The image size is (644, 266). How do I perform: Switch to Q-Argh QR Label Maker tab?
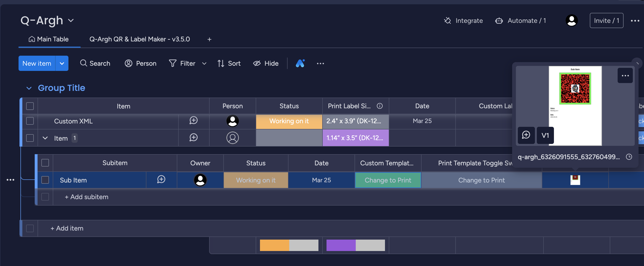(x=140, y=39)
